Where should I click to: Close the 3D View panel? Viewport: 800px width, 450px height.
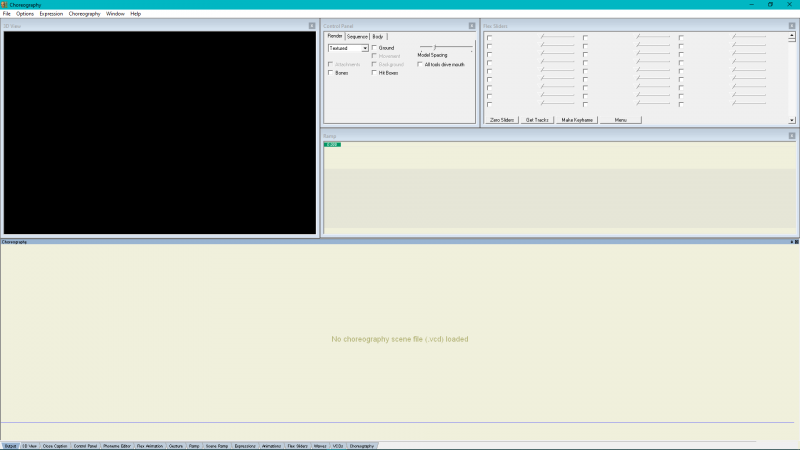pos(312,26)
